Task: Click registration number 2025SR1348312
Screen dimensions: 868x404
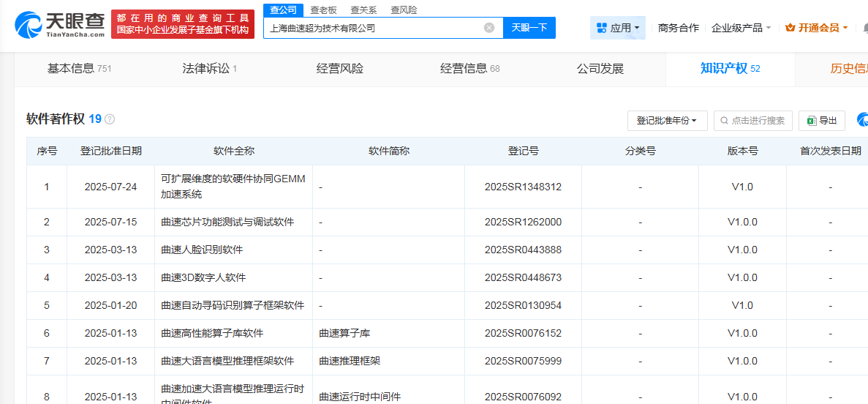Action: coord(523,187)
